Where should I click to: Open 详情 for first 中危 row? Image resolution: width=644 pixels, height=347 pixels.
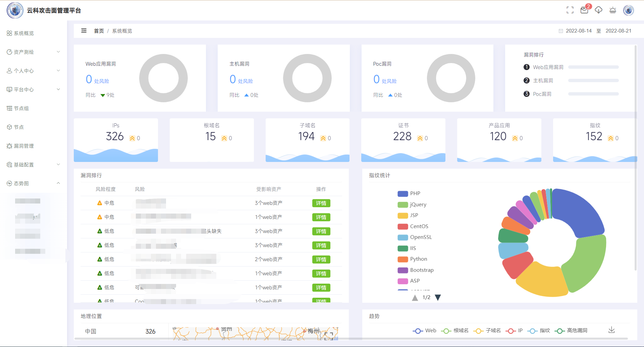click(321, 203)
